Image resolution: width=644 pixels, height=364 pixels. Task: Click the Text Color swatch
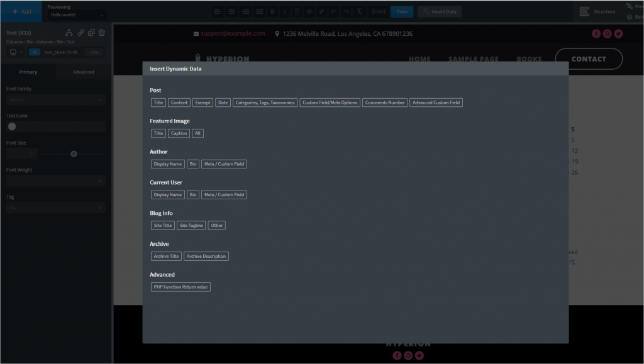pos(12,126)
